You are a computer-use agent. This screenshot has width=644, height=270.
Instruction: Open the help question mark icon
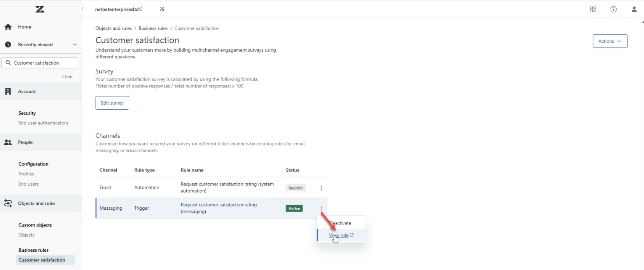[x=613, y=9]
